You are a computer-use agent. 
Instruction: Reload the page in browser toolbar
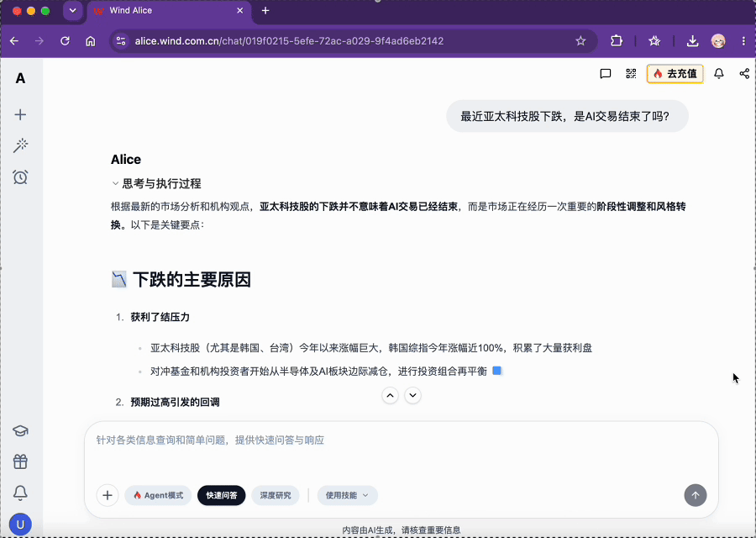coord(65,41)
